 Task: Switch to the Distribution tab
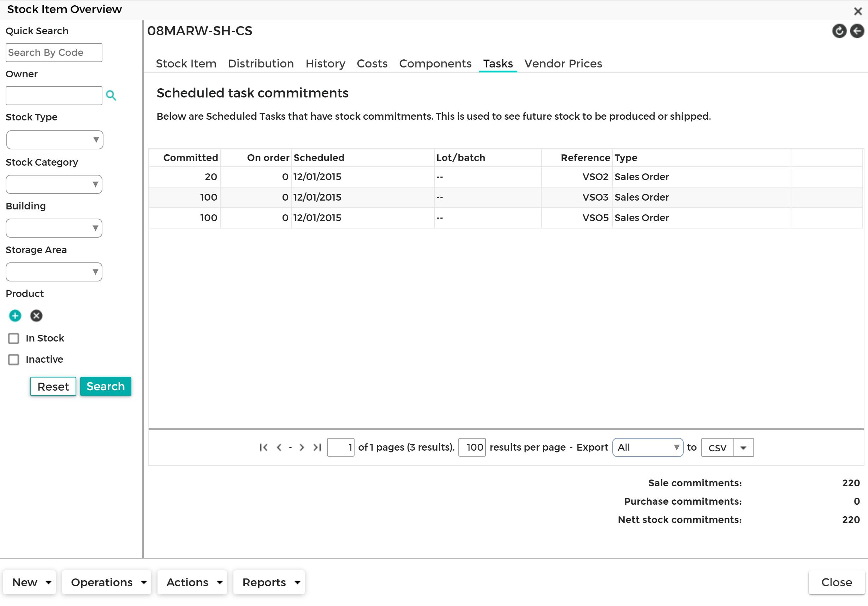261,64
